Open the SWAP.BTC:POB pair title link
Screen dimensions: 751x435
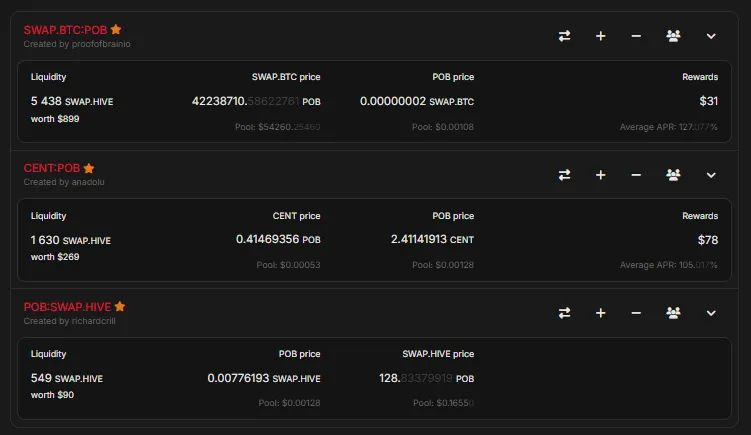pos(65,30)
